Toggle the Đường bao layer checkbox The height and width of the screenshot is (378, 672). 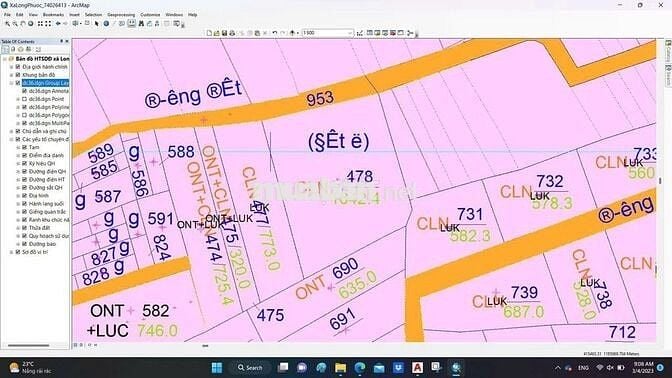24,244
